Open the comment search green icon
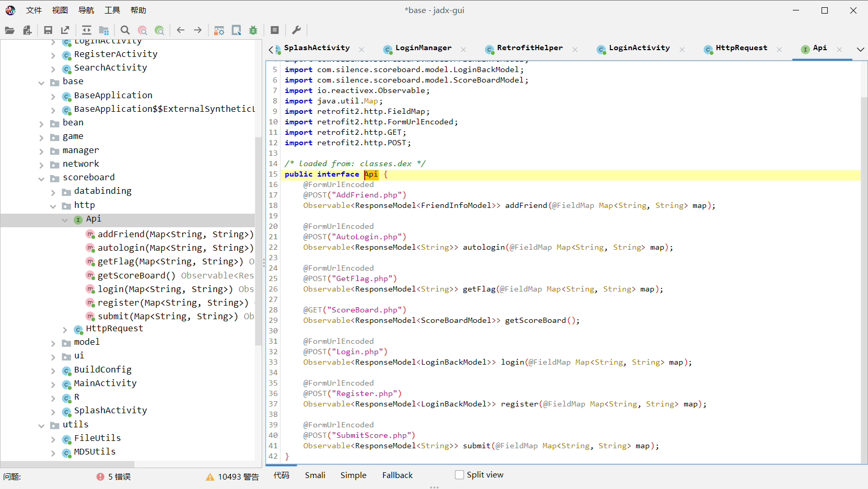 click(x=160, y=30)
